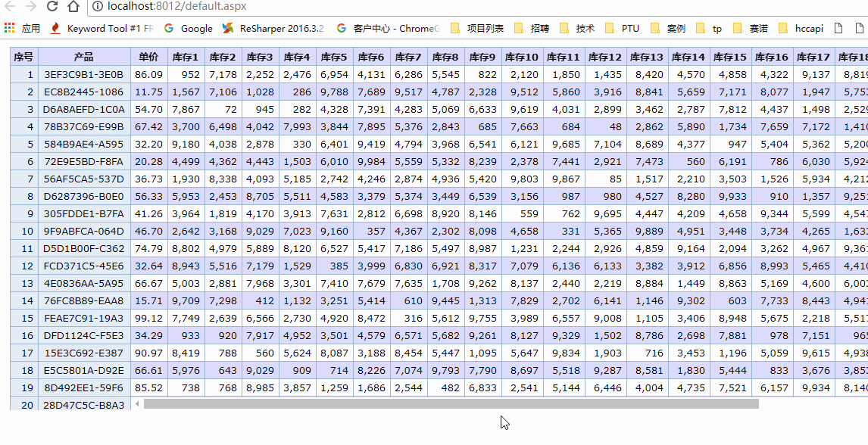Click the 9,934 cell under 库存17
This screenshot has width=868, height=445.
[814, 388]
